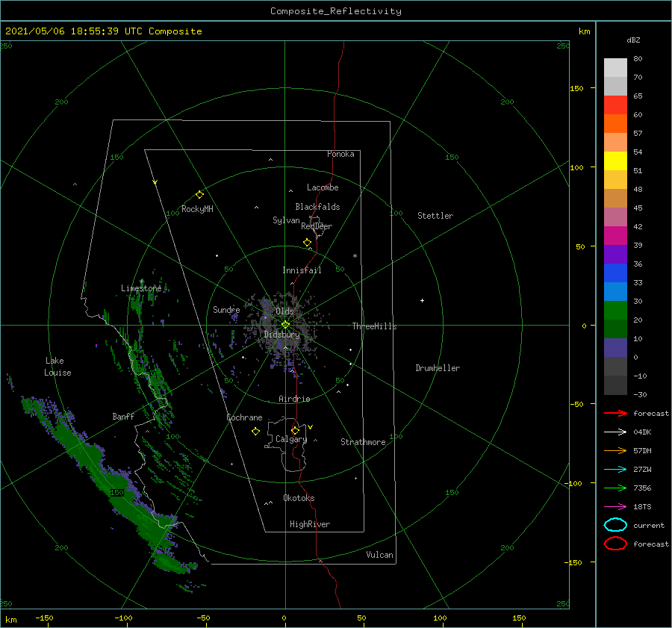Click the Sundre city label

(226, 309)
